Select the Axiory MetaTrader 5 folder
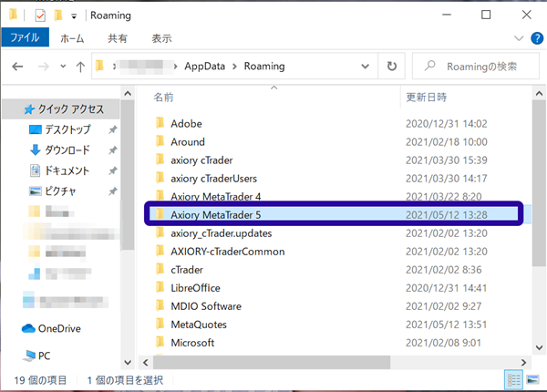The image size is (547, 392). (x=215, y=215)
